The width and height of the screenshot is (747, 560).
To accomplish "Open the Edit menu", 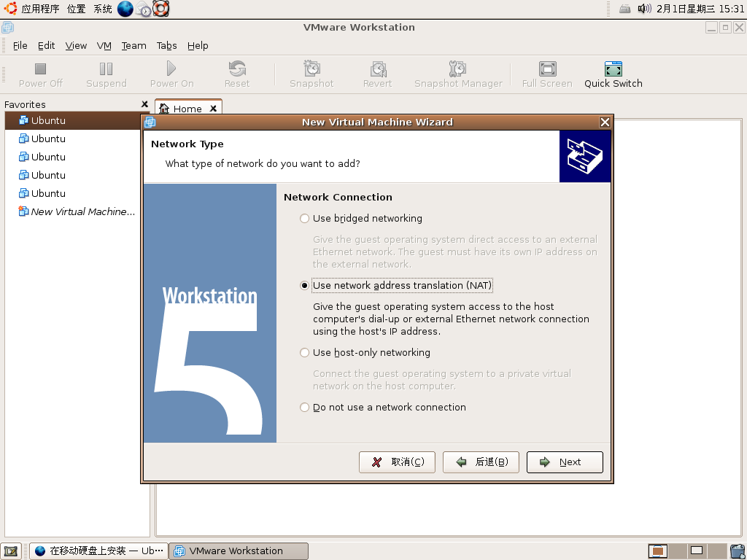I will tap(46, 46).
